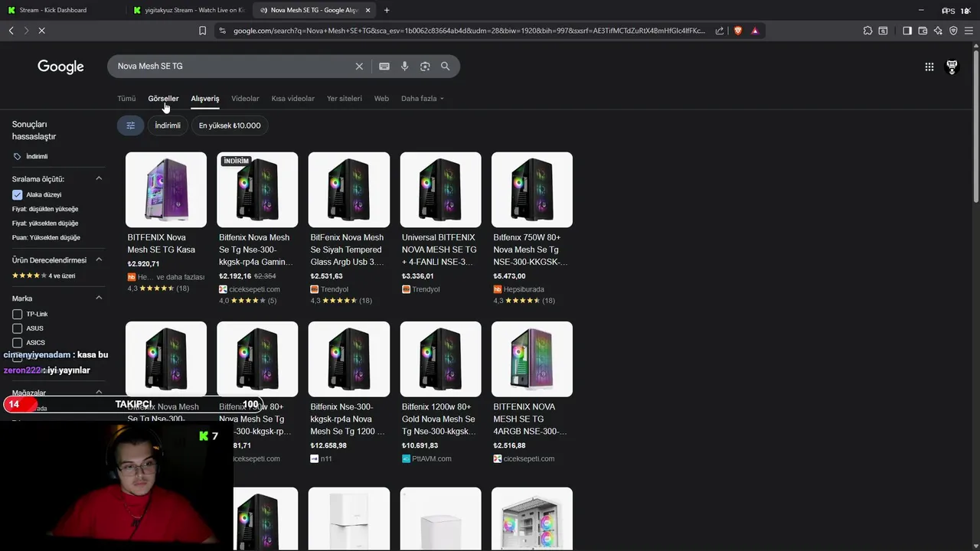
Task: Check the TP-Link brand filter
Action: 17,315
